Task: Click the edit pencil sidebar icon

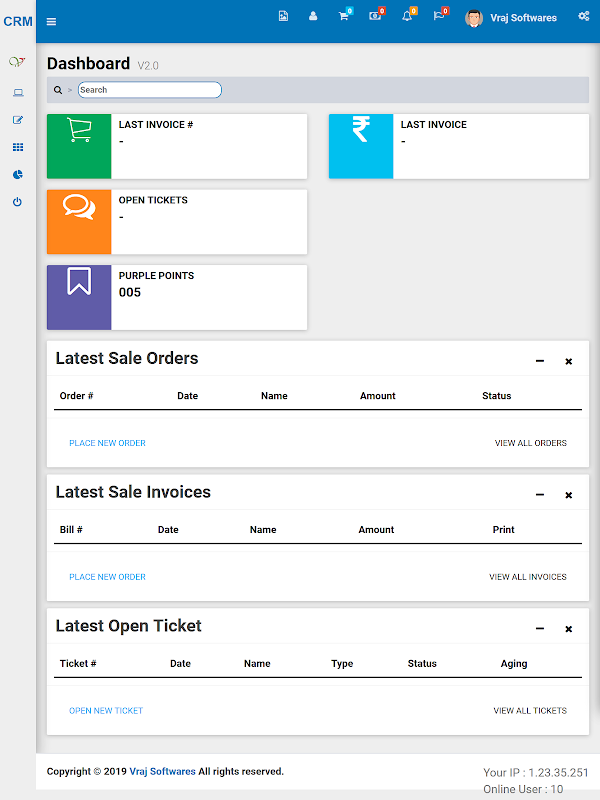Action: click(x=17, y=120)
